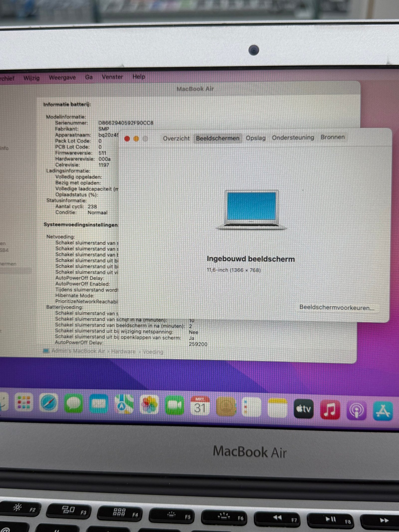Click the PCB Lot Code row
Viewport: 399px width, 532px height.
pyautogui.click(x=78, y=147)
